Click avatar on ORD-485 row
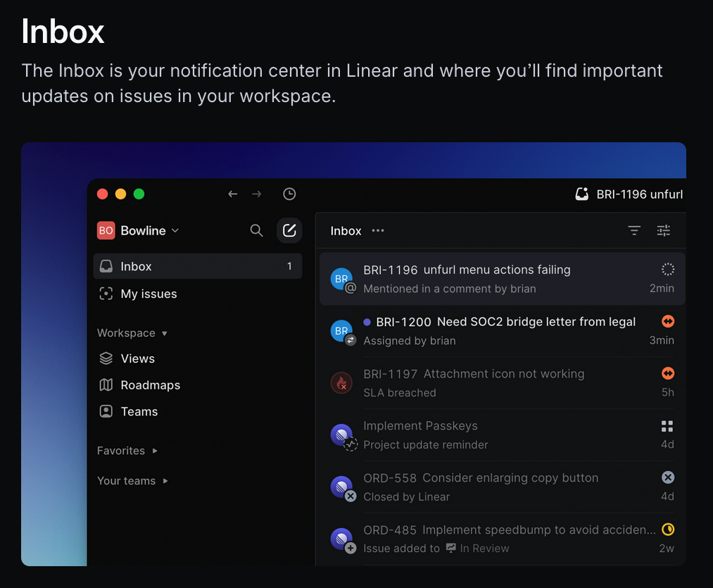 click(341, 539)
